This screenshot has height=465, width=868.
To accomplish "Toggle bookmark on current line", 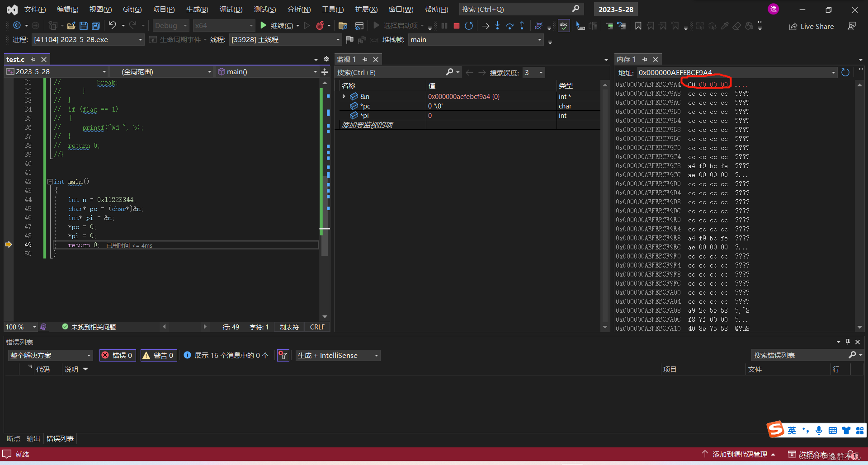I will tap(638, 26).
